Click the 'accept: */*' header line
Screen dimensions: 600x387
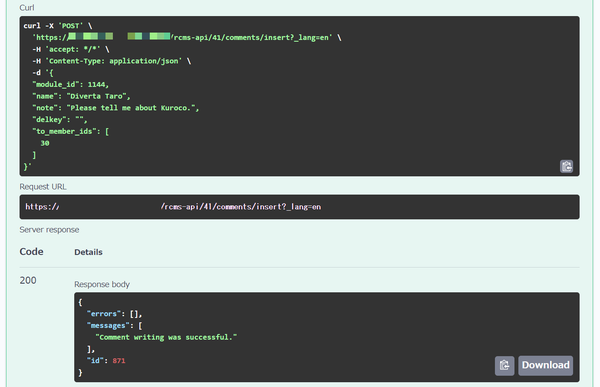(71, 49)
